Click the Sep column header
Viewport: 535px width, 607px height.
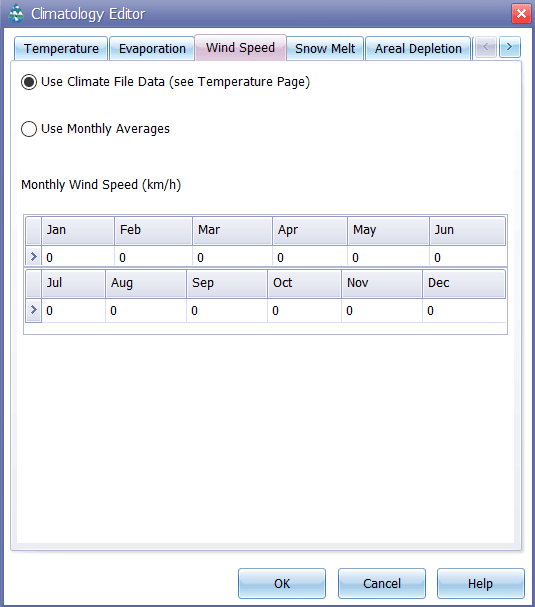click(227, 283)
